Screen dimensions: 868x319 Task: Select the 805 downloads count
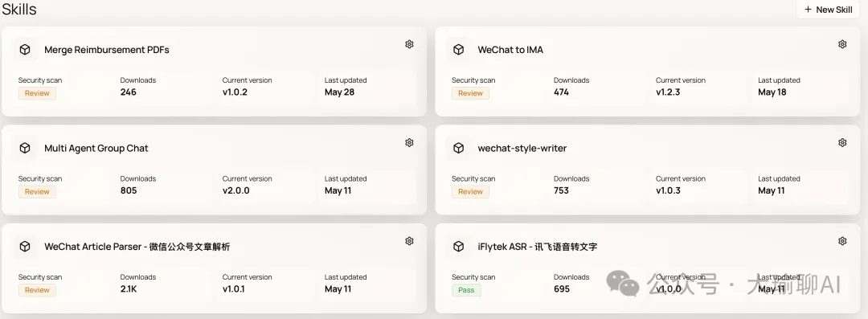coord(129,190)
